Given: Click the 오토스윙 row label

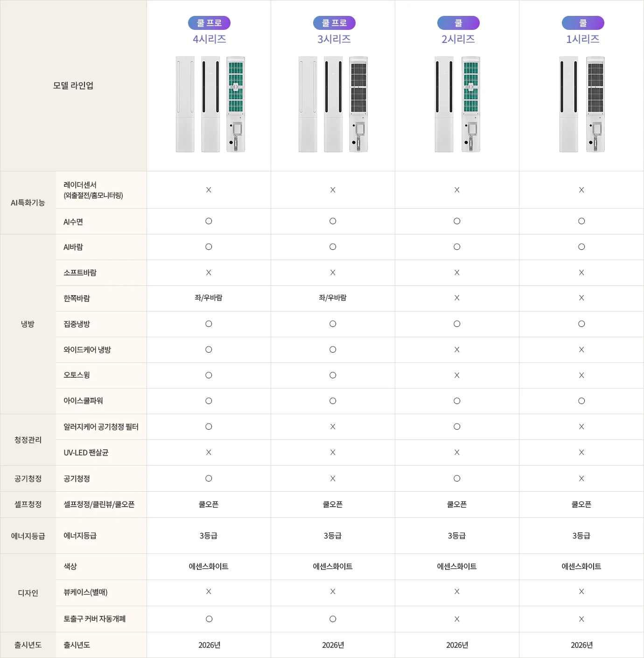Looking at the screenshot, I should point(77,375).
